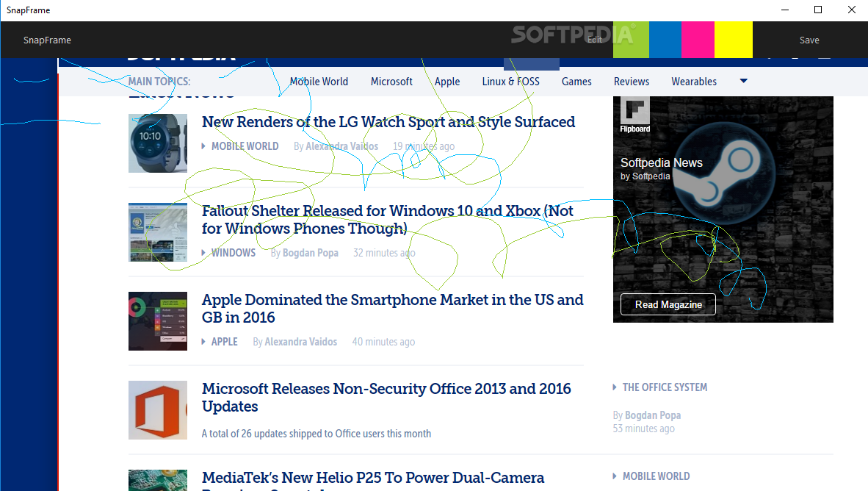This screenshot has width=868, height=491.
Task: Open the Linux & FOSS topic
Action: [510, 82]
